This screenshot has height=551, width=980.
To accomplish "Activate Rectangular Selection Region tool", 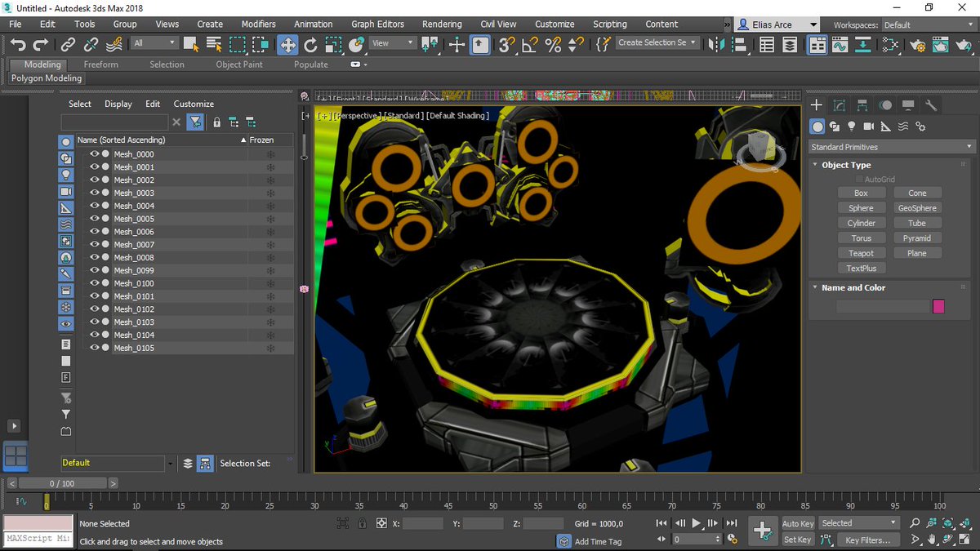I will (x=238, y=44).
